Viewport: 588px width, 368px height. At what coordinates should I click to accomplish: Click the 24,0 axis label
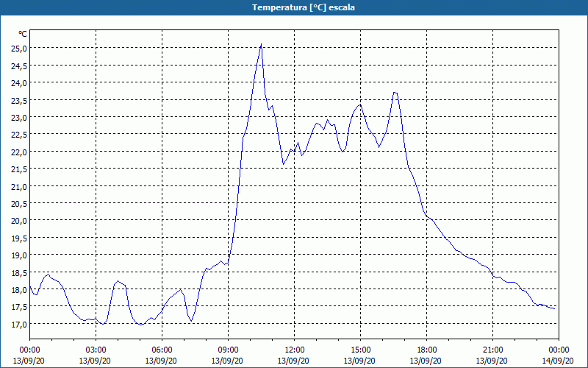tap(19, 83)
